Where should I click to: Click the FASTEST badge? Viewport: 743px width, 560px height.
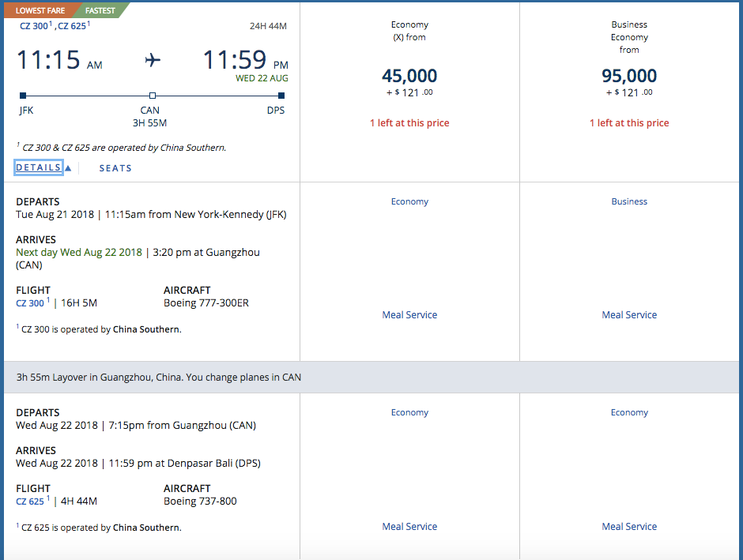tap(100, 11)
